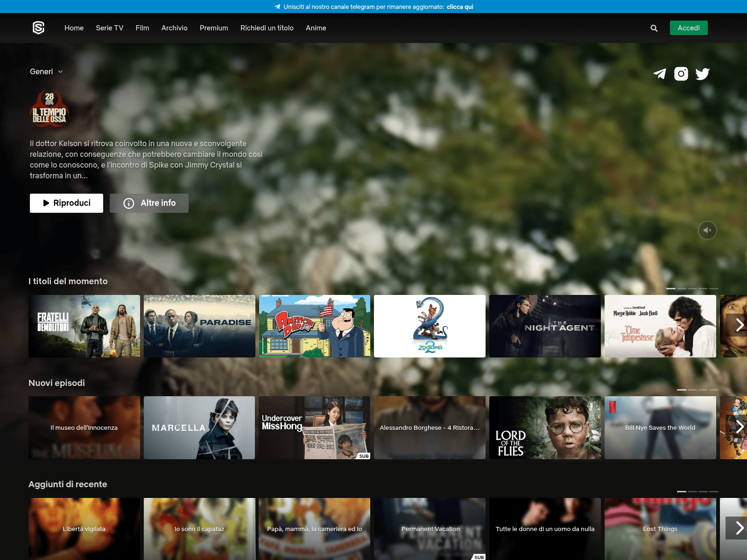Click the Accedi login button

click(689, 28)
